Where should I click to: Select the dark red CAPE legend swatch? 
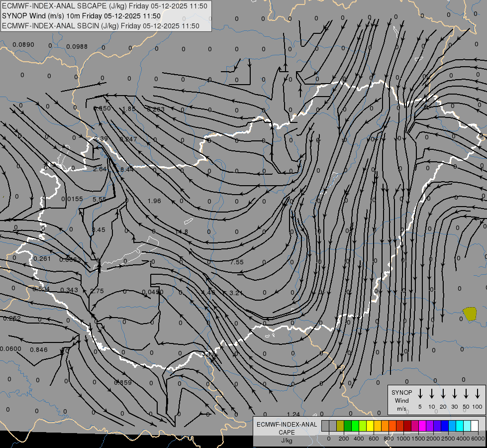tap(407, 426)
